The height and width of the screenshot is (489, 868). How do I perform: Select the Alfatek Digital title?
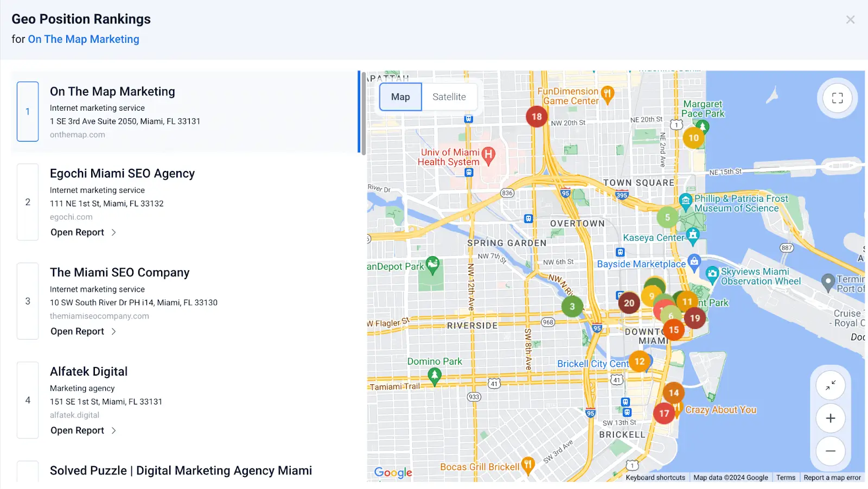pyautogui.click(x=89, y=372)
